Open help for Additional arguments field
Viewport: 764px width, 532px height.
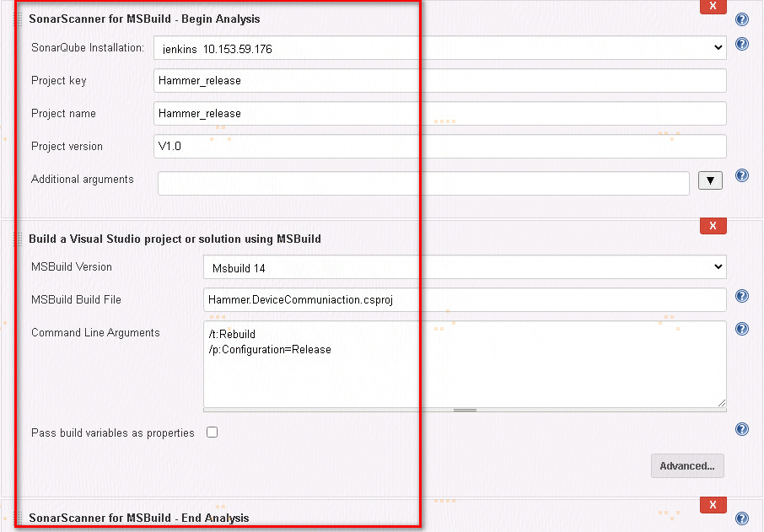741,175
